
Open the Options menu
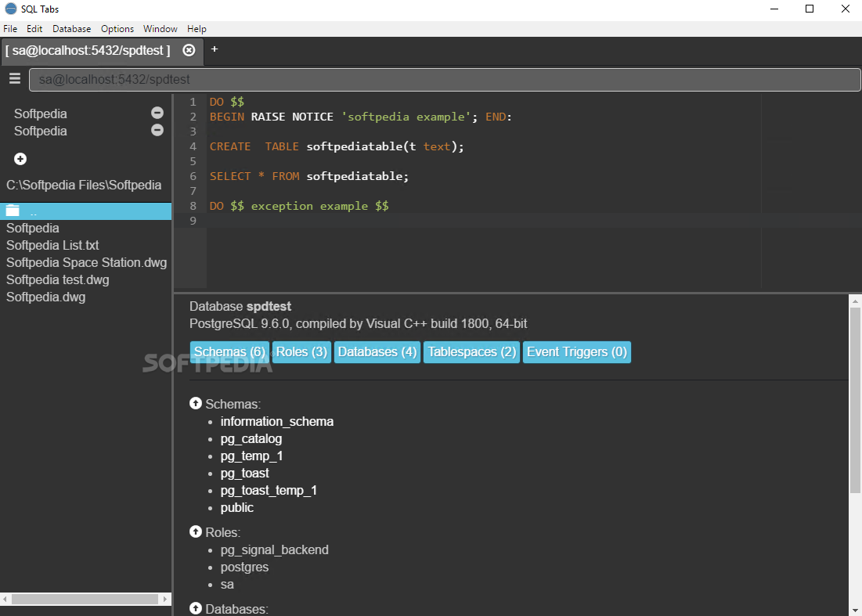click(117, 29)
